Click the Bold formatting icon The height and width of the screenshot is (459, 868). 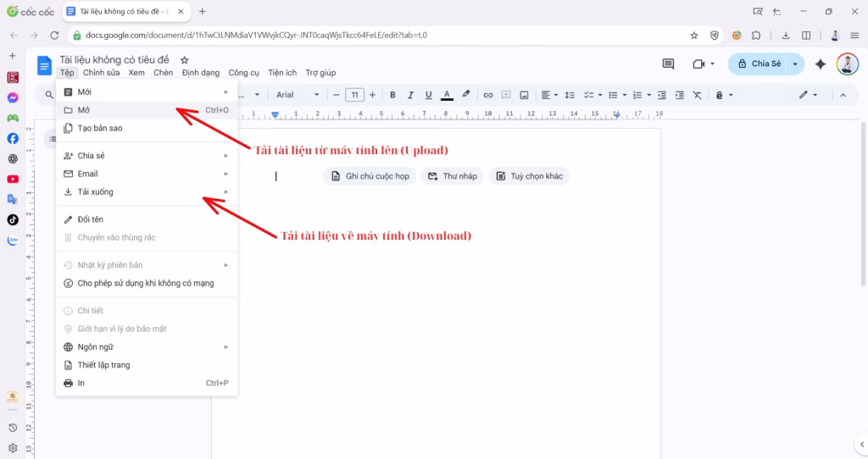click(x=392, y=95)
